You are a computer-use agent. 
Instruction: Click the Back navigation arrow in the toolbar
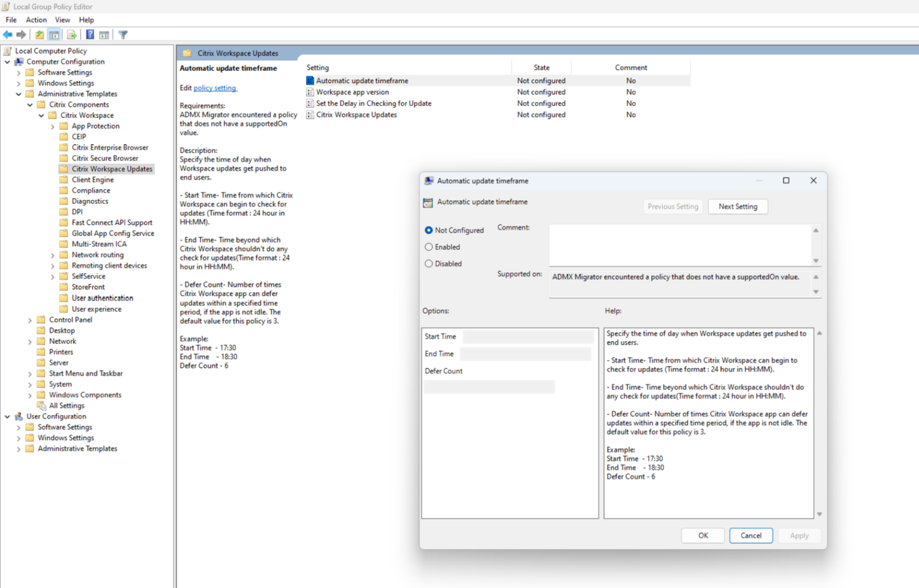click(x=8, y=35)
